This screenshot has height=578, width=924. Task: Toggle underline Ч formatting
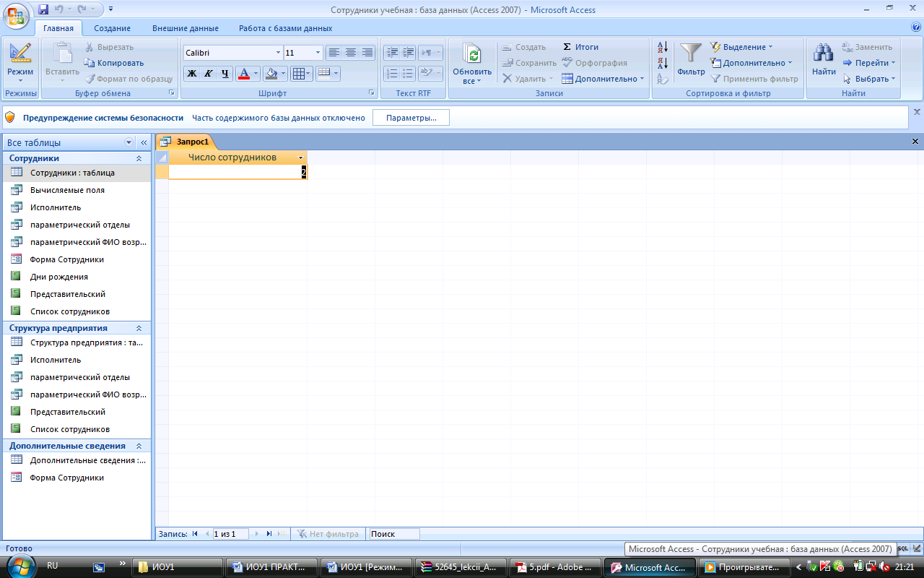click(x=225, y=74)
